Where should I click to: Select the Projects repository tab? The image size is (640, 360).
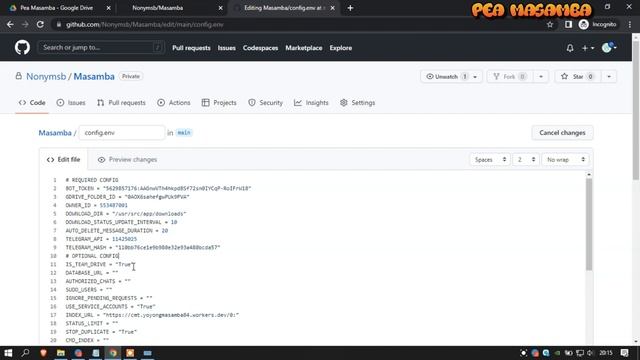[x=219, y=103]
